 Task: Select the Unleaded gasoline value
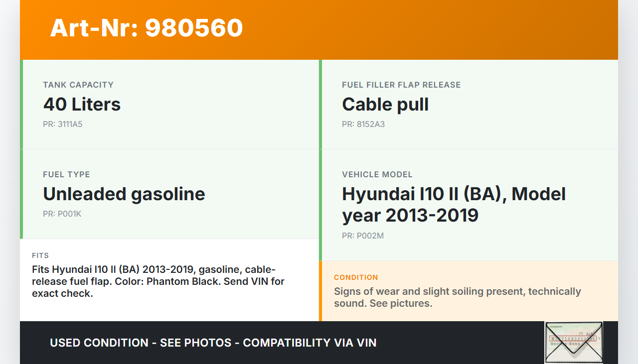[x=124, y=194]
